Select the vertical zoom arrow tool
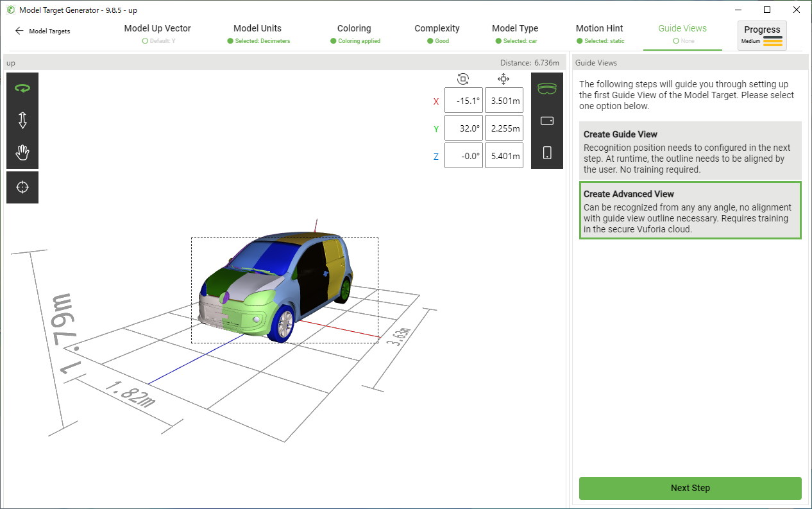The image size is (812, 509). click(22, 121)
